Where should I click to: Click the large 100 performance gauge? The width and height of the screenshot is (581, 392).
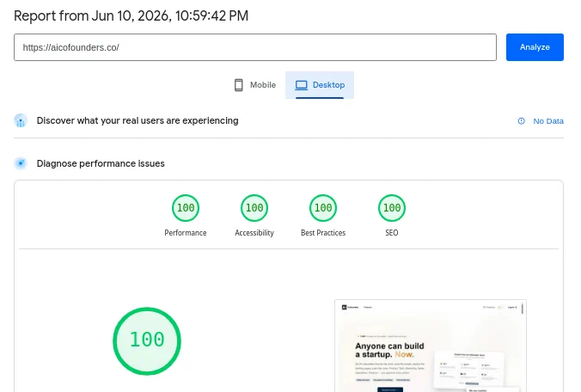tap(147, 341)
